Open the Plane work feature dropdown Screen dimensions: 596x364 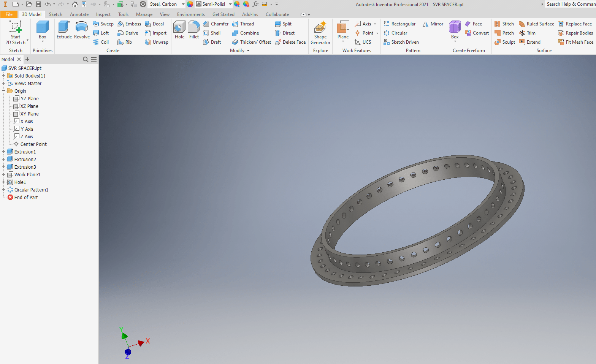(x=343, y=41)
